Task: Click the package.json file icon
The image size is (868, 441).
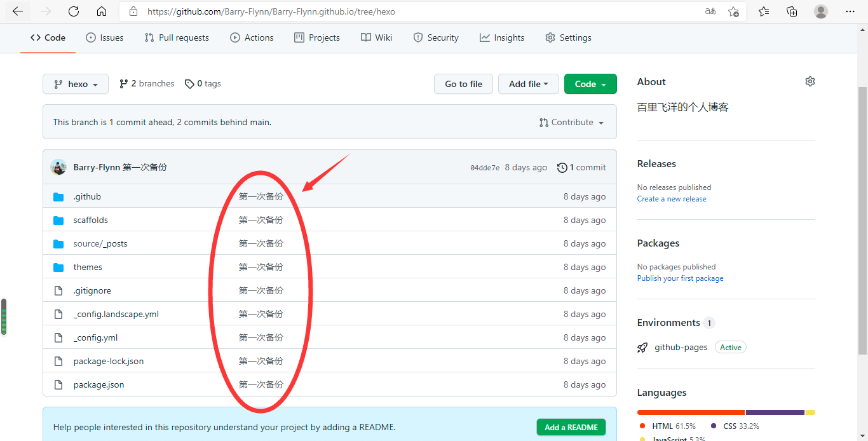Action: (58, 384)
